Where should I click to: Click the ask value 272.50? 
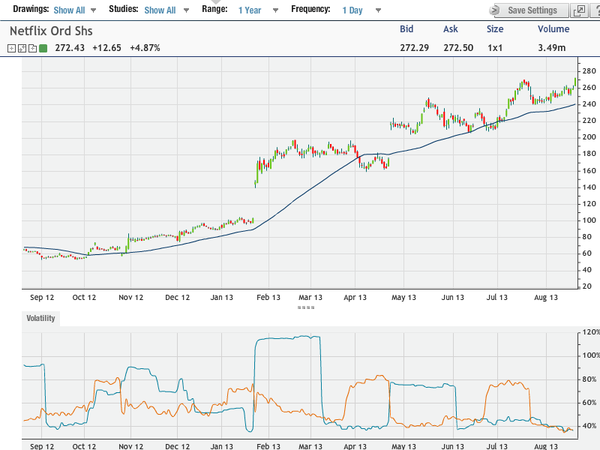(x=458, y=48)
